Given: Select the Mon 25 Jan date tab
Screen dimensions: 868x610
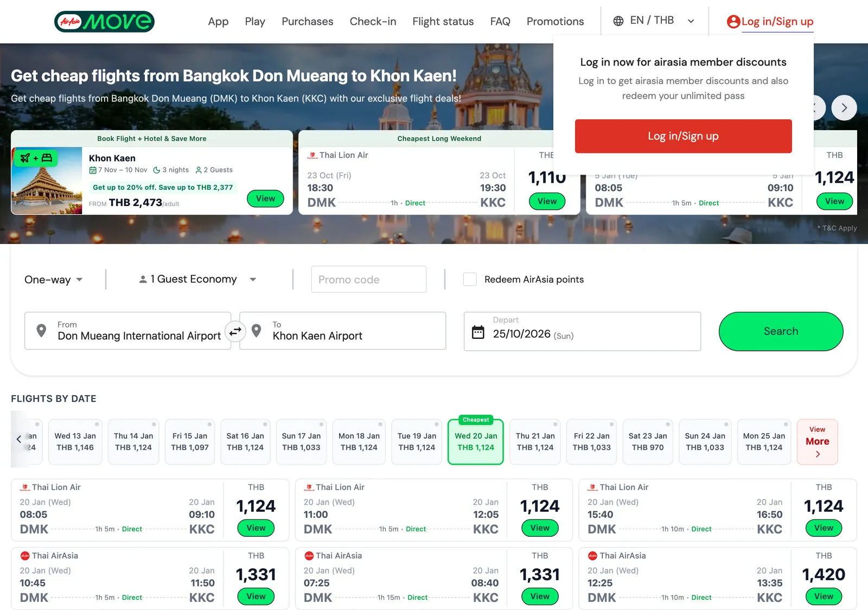Looking at the screenshot, I should pyautogui.click(x=764, y=442).
